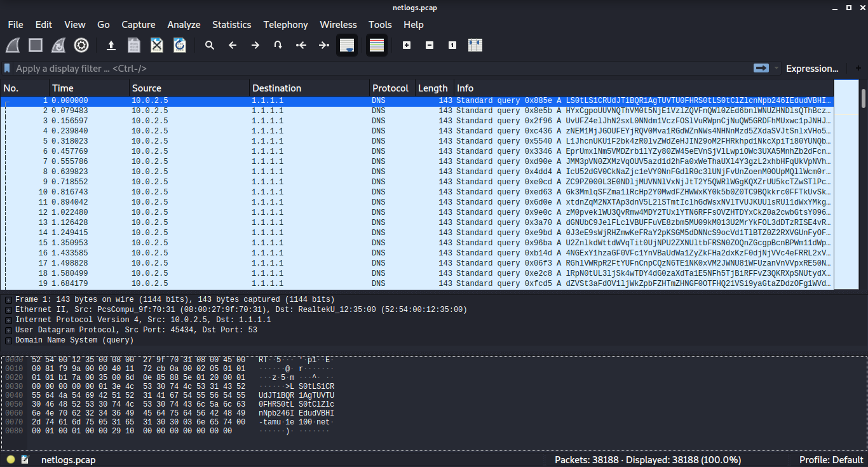Viewport: 868px width, 467px height.
Task: Open the Edit menu
Action: pos(44,25)
